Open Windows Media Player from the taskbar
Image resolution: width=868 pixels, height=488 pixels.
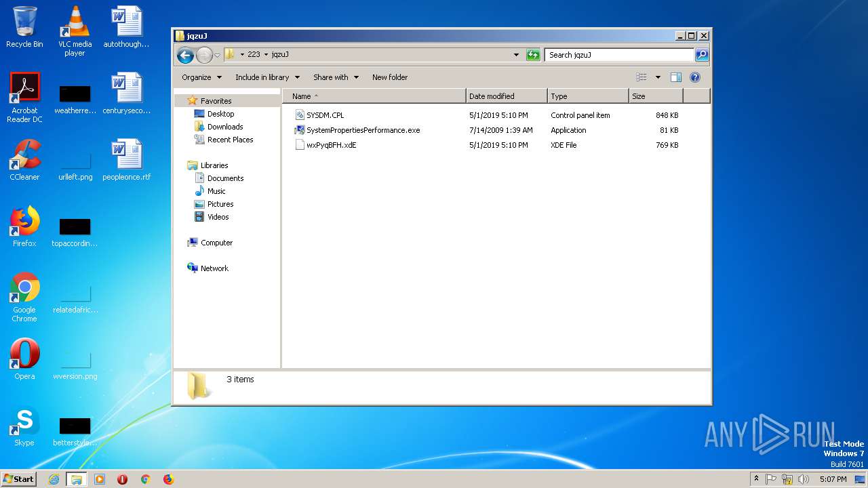pyautogui.click(x=100, y=479)
